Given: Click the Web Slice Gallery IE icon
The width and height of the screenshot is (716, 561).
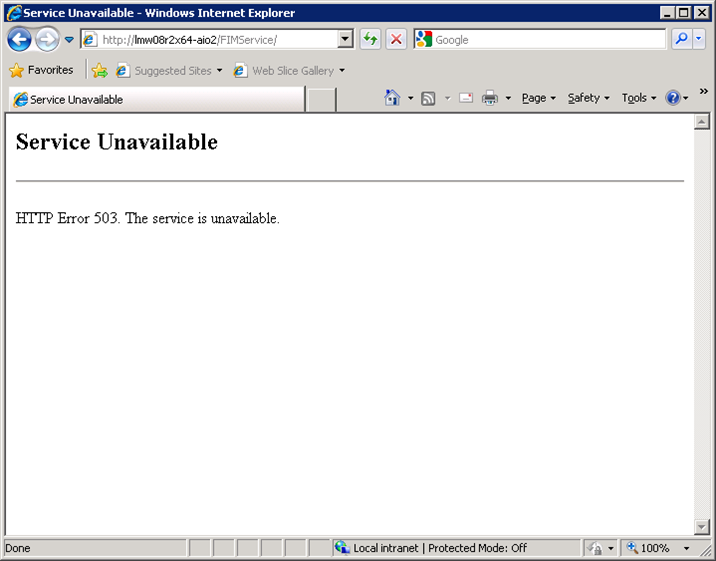Looking at the screenshot, I should coord(240,71).
